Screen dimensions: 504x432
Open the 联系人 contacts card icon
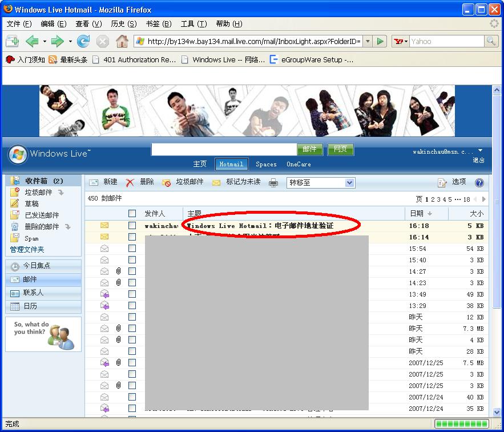(15, 293)
